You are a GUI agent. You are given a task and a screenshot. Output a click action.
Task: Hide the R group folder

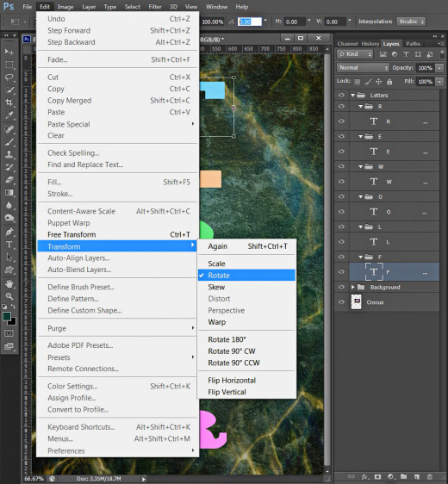tap(341, 106)
